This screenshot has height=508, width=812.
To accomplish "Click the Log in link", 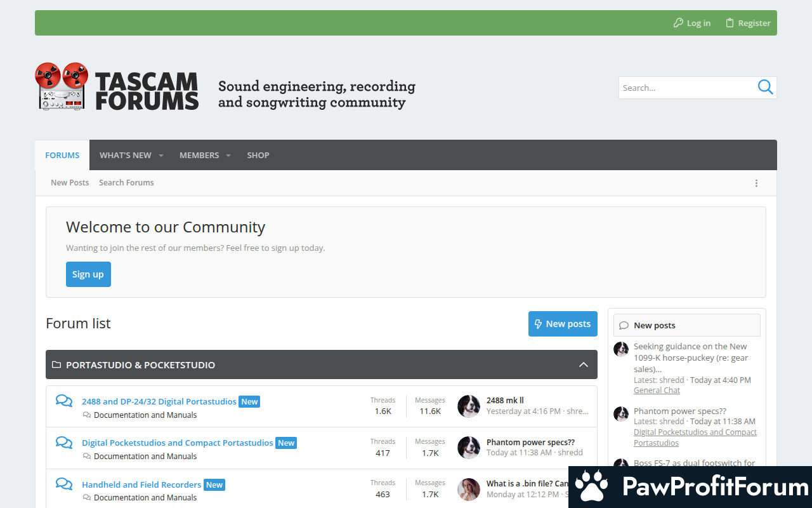I will [x=692, y=23].
